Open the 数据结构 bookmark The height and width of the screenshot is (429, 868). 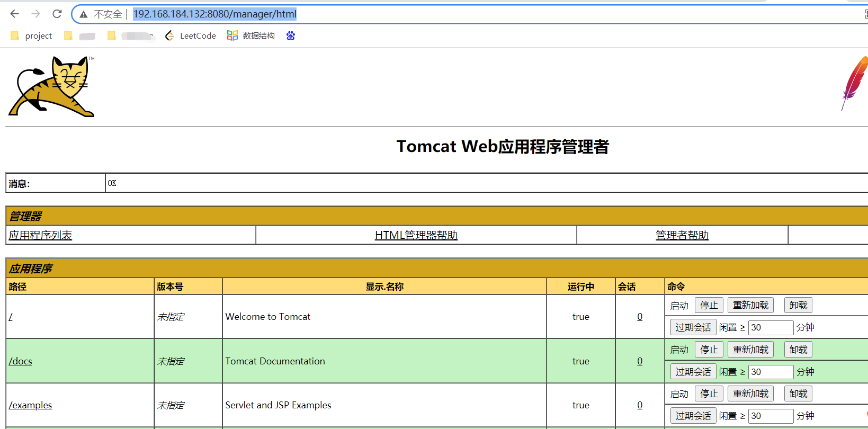pyautogui.click(x=251, y=35)
